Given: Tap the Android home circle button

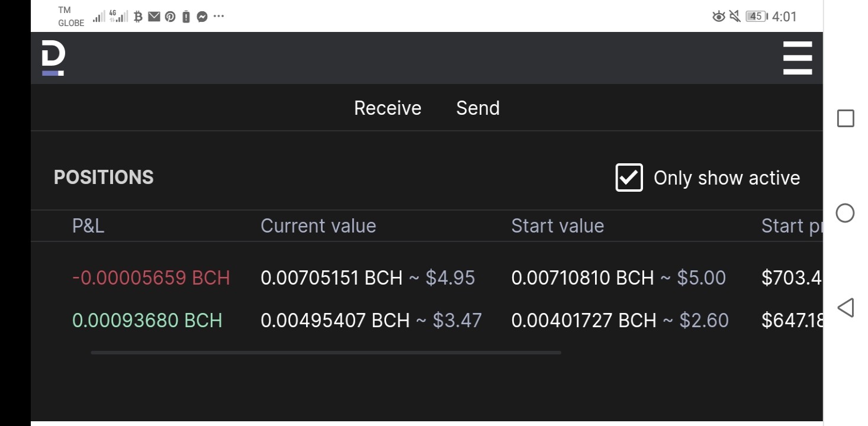Looking at the screenshot, I should [x=845, y=213].
